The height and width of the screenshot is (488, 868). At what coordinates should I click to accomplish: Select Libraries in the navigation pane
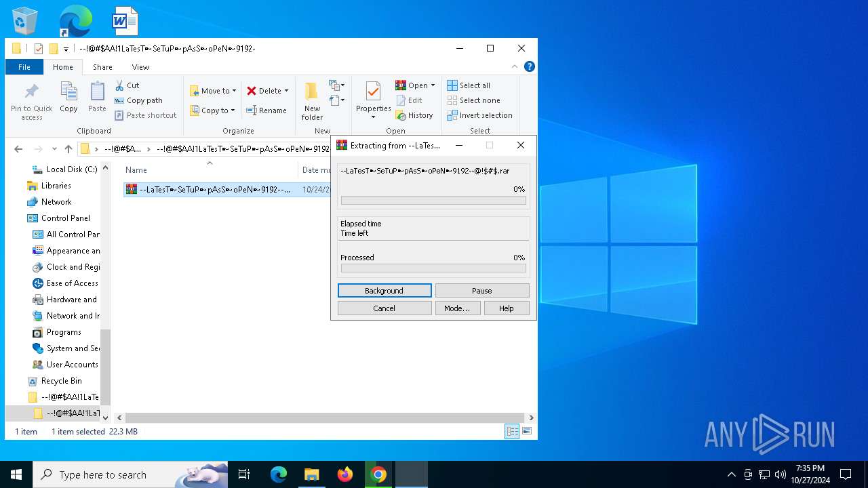pyautogui.click(x=49, y=186)
